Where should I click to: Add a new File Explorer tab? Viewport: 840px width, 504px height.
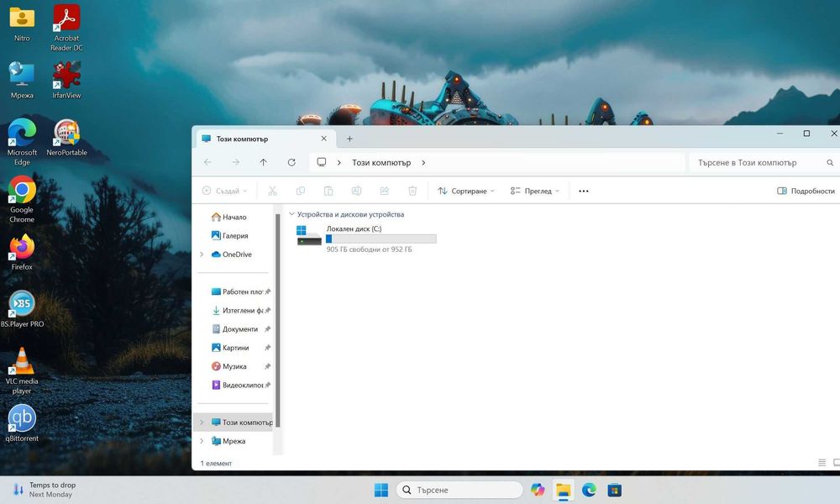pos(349,139)
